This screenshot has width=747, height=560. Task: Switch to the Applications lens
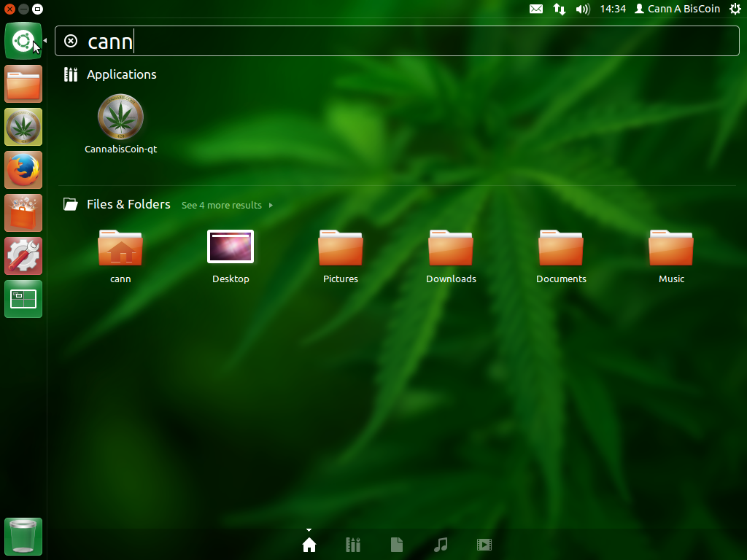click(353, 544)
